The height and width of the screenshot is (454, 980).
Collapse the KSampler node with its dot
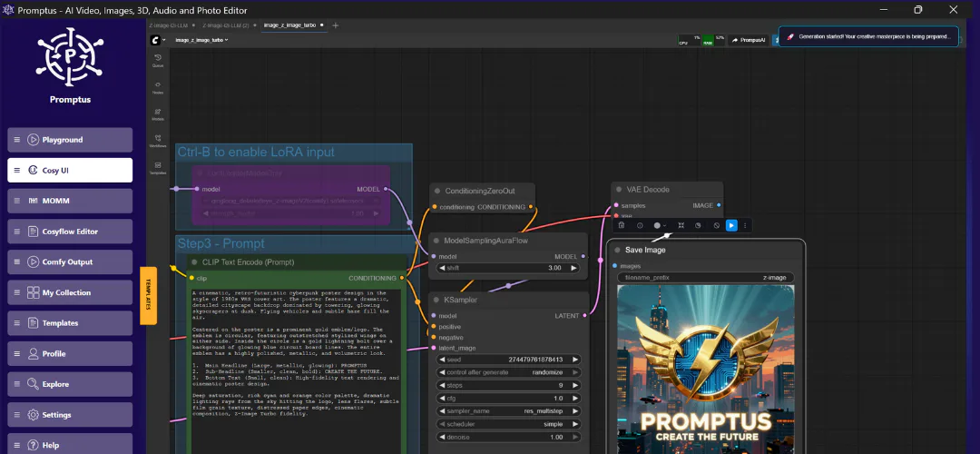[x=437, y=301]
